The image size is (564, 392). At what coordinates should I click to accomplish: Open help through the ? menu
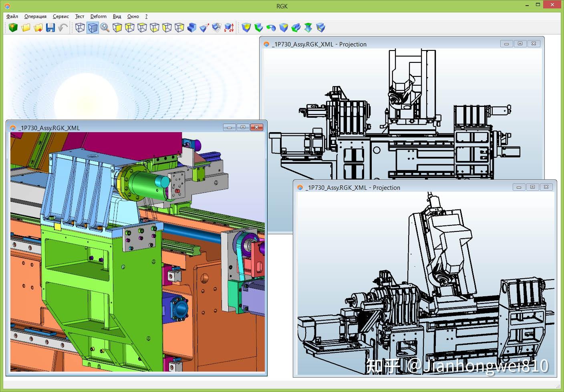coord(146,16)
